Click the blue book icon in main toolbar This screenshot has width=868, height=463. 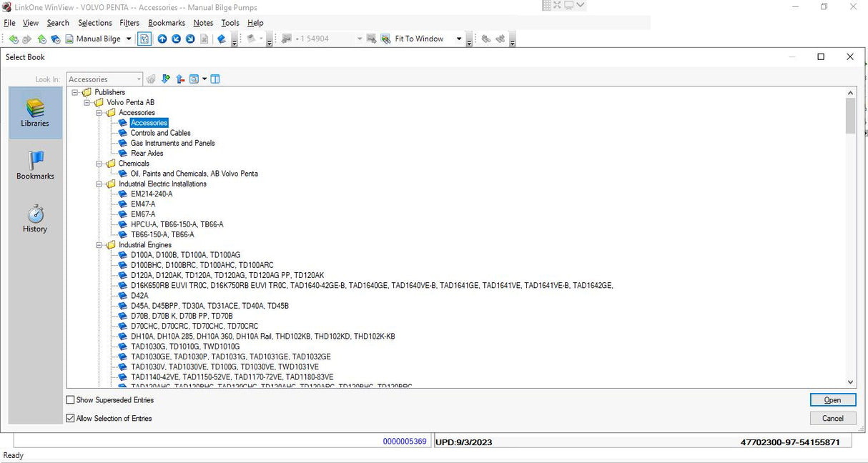[x=222, y=39]
